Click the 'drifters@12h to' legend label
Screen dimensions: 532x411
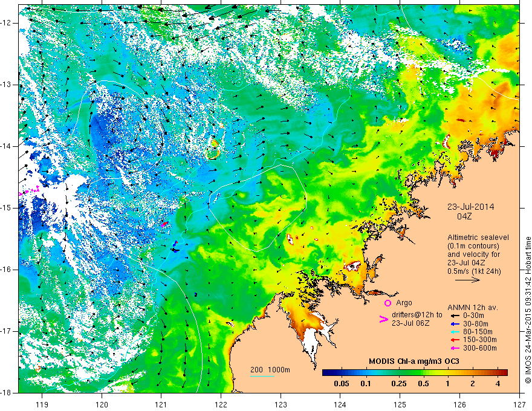[x=417, y=315]
